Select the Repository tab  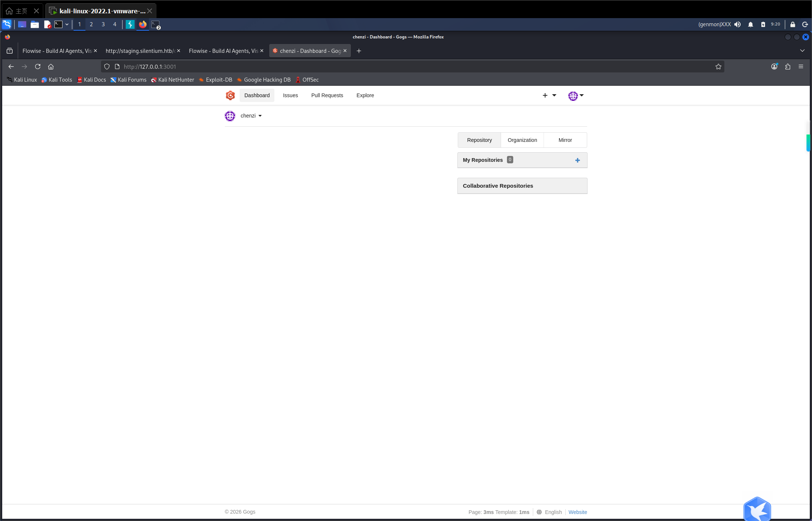coord(479,140)
